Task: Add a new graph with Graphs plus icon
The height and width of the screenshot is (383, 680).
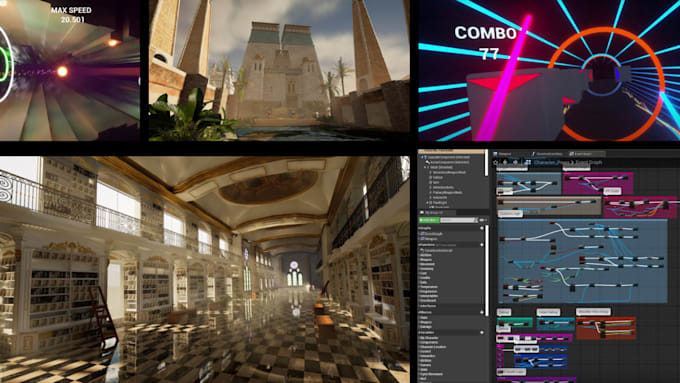Action: pyautogui.click(x=481, y=228)
